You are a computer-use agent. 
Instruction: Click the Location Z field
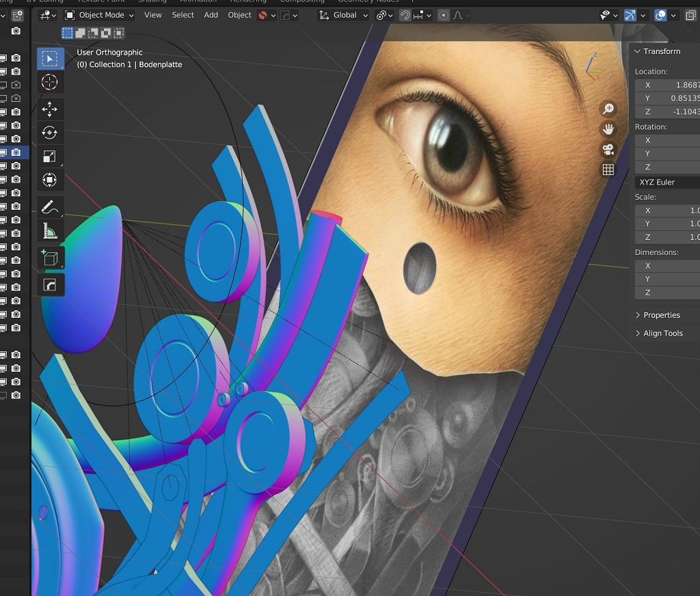[667, 111]
